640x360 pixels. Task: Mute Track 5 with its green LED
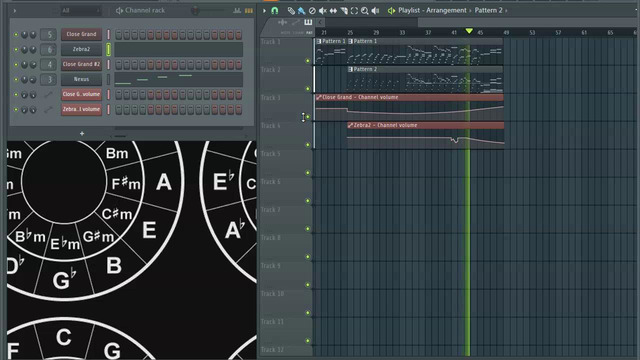(x=308, y=173)
